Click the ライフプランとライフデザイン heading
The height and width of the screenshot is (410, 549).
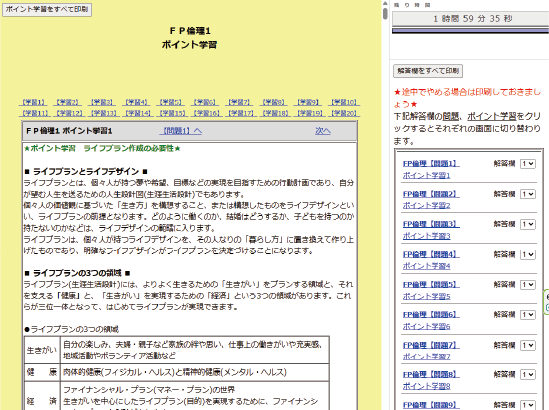click(x=86, y=172)
